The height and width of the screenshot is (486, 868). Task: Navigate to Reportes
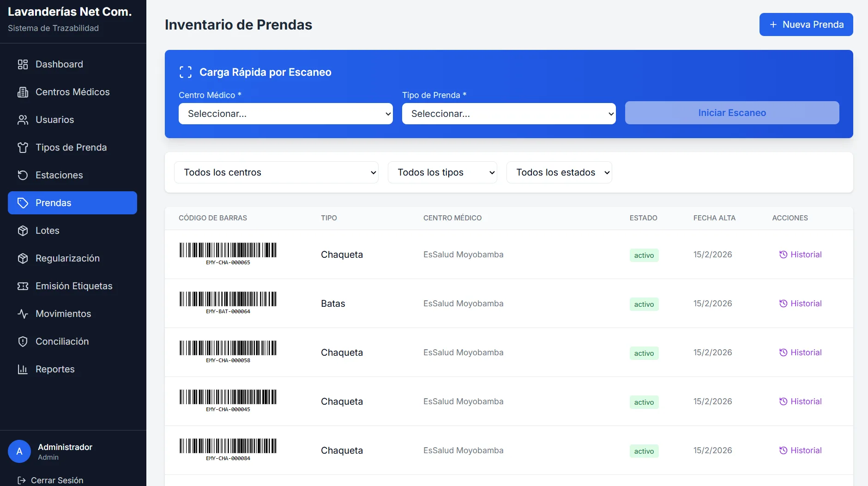(55, 369)
